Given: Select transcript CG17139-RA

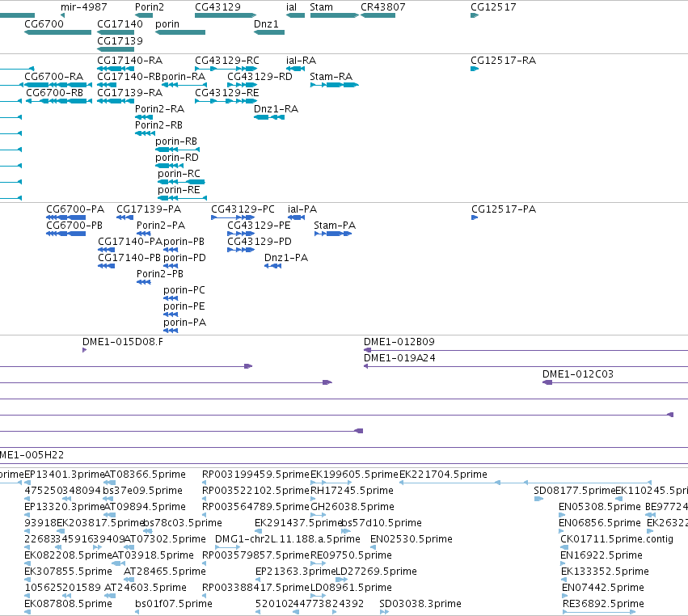Looking at the screenshot, I should pyautogui.click(x=129, y=93).
